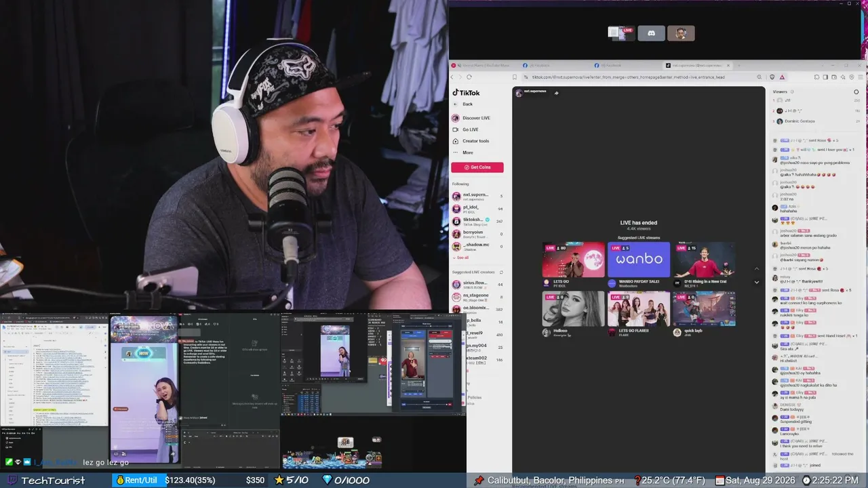This screenshot has height=488, width=868.
Task: Click the share arrow beside nxt.supernova
Action: [x=556, y=93]
